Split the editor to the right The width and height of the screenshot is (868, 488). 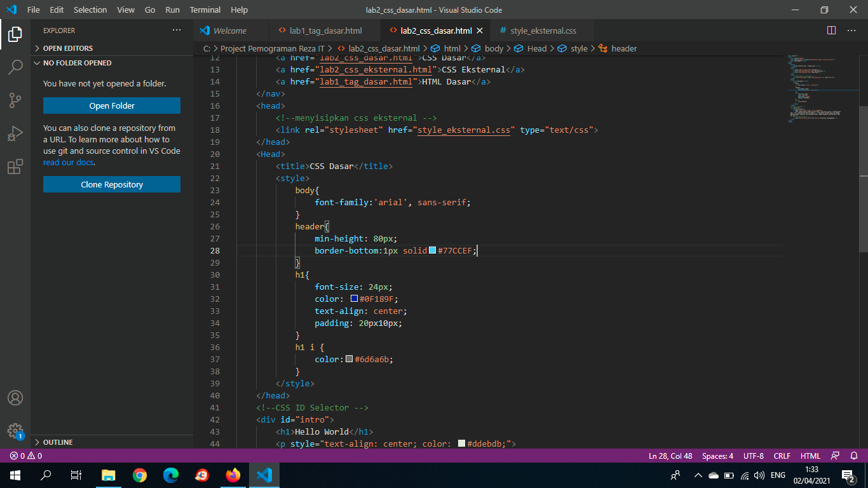point(831,30)
